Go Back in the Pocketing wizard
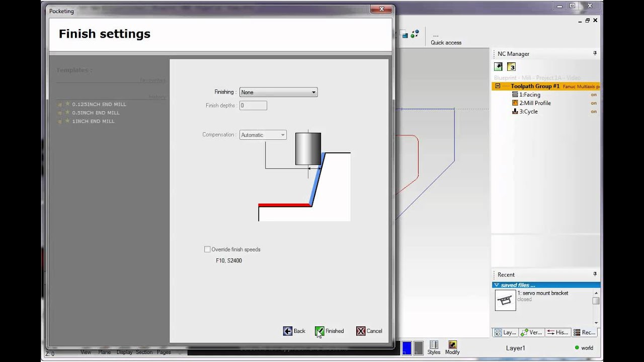The height and width of the screenshot is (362, 644). coord(294,331)
